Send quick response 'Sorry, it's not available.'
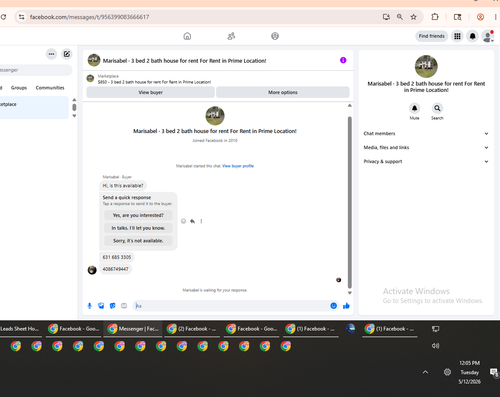 (138, 241)
